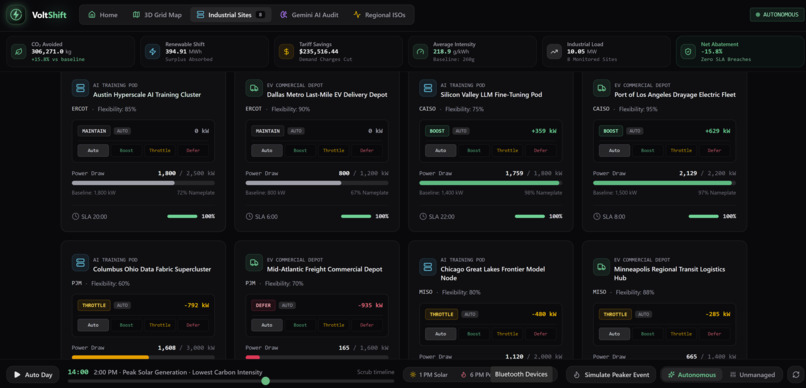This screenshot has height=388, width=806.
Task: Click the 306,271.0 kg CO2 value
Action: [51, 51]
